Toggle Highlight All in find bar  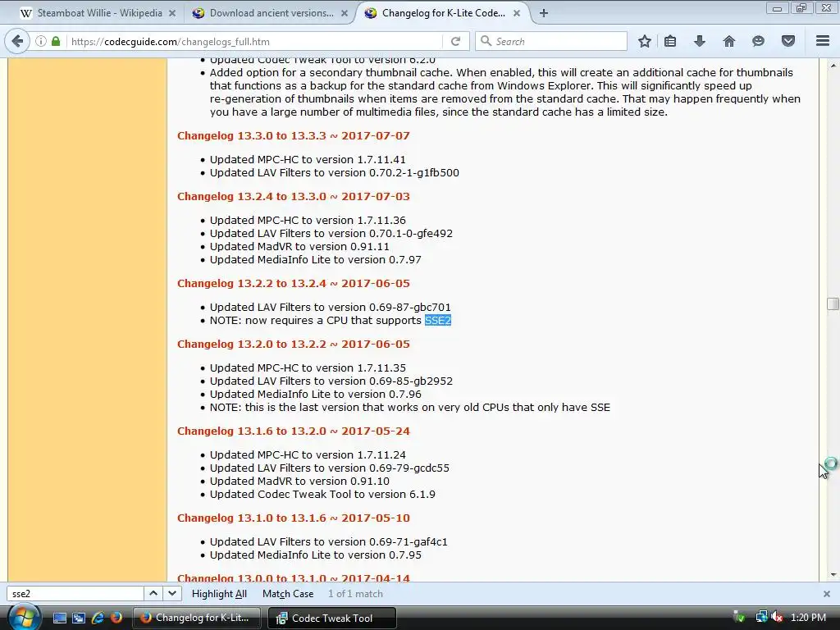click(x=219, y=594)
